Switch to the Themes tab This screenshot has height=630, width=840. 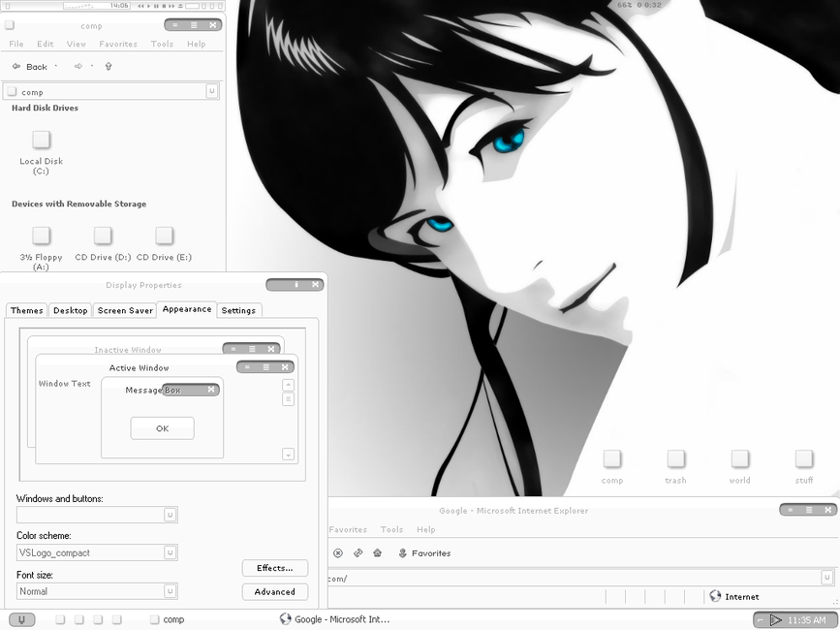pos(27,311)
